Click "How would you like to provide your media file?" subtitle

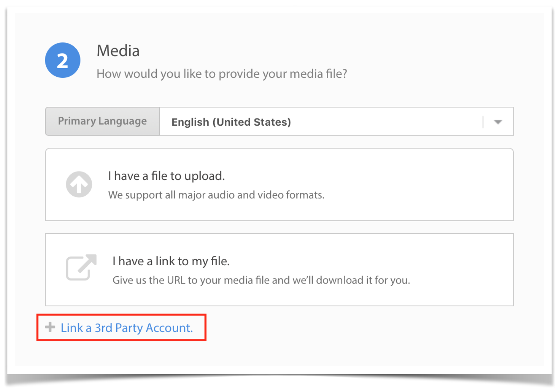[222, 74]
